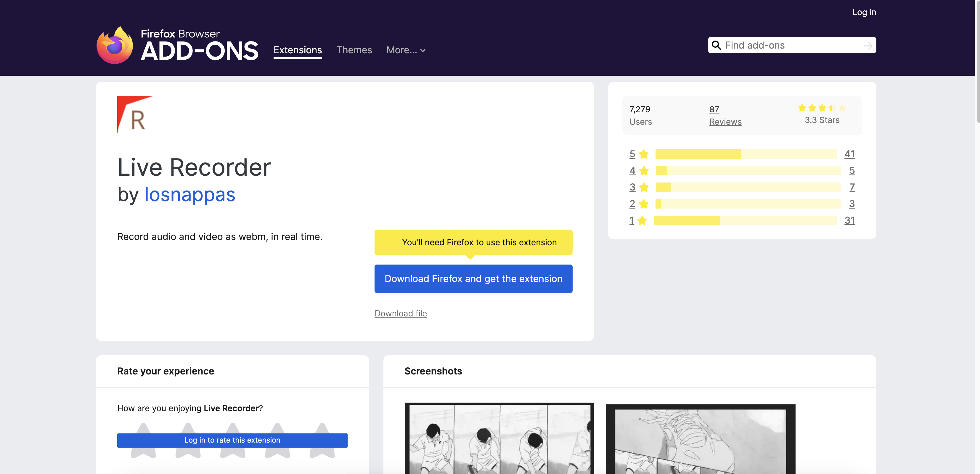
Task: Open the 4-star rating number link
Action: (632, 171)
